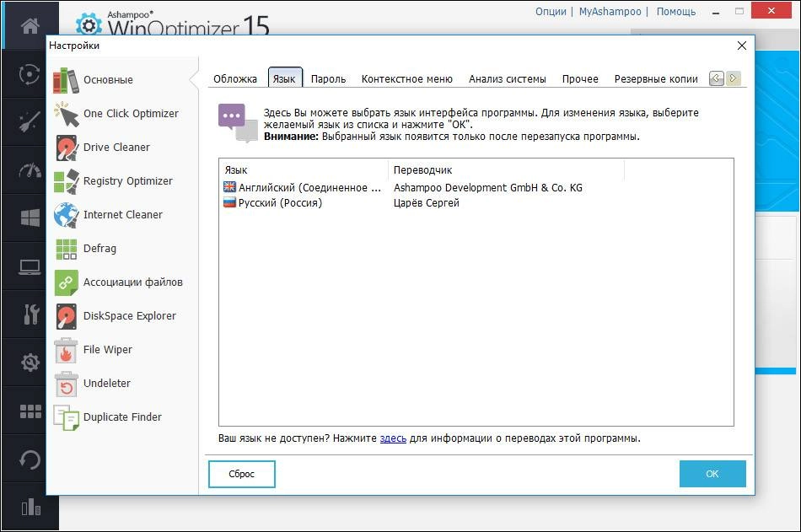Click the Сброс button
The width and height of the screenshot is (801, 532).
[x=242, y=474]
